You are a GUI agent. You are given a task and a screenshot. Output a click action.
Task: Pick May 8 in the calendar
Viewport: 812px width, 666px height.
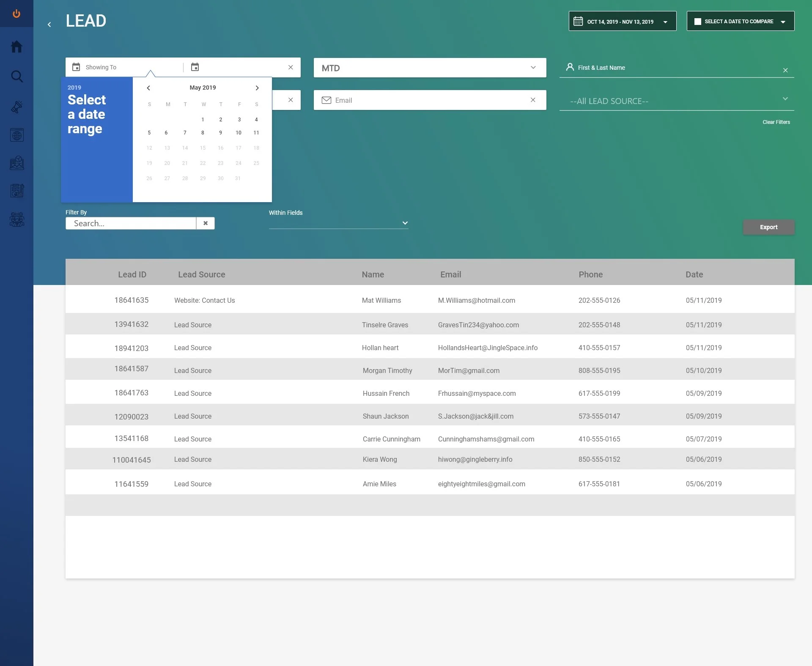pyautogui.click(x=203, y=133)
